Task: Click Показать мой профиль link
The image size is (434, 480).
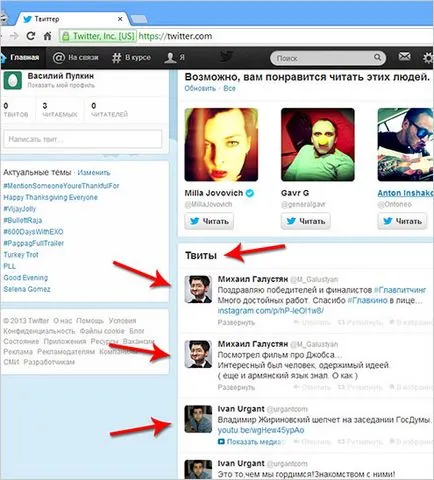Action: 61,85
